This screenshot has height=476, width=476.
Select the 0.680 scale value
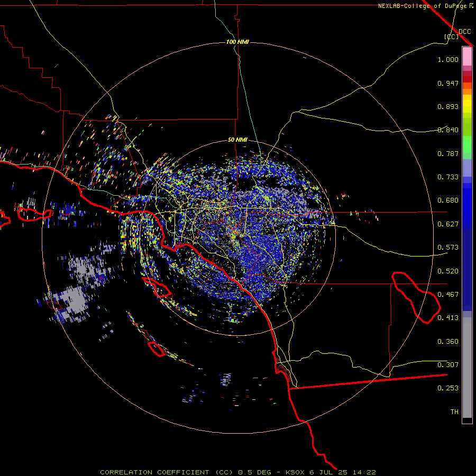pyautogui.click(x=448, y=200)
